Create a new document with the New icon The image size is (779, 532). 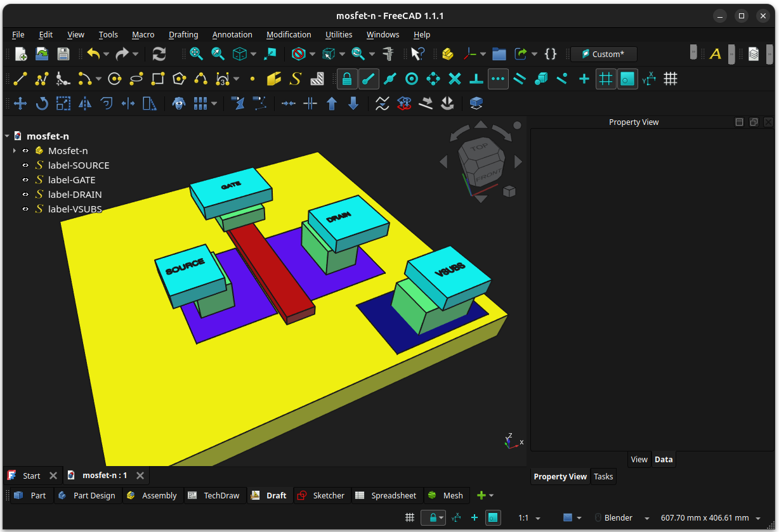point(21,54)
